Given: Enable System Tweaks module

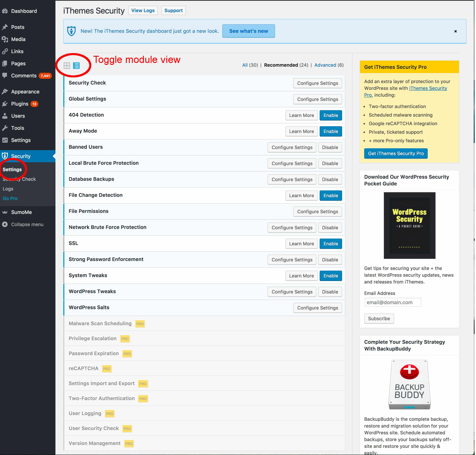Looking at the screenshot, I should click(x=331, y=276).
